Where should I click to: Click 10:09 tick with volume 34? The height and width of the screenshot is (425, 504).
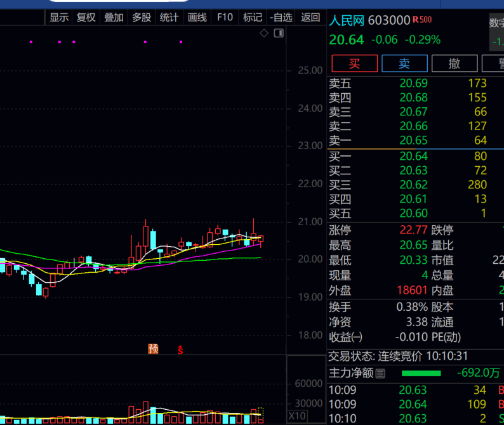(x=416, y=390)
